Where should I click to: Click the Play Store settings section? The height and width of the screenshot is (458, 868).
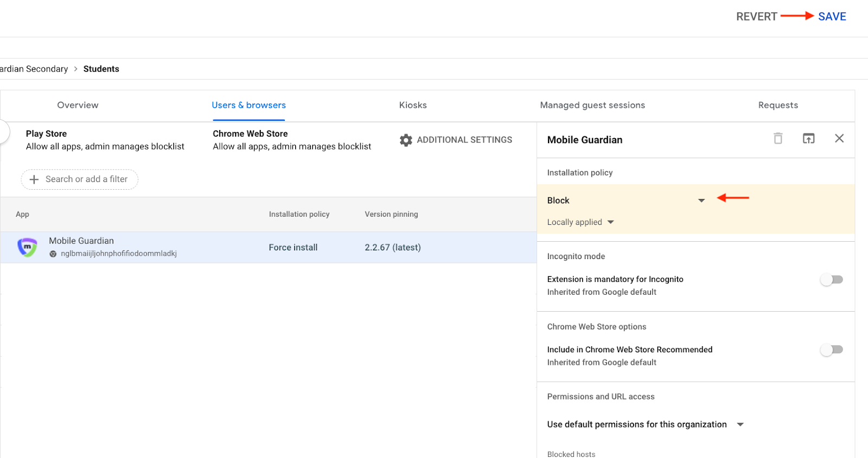(105, 140)
